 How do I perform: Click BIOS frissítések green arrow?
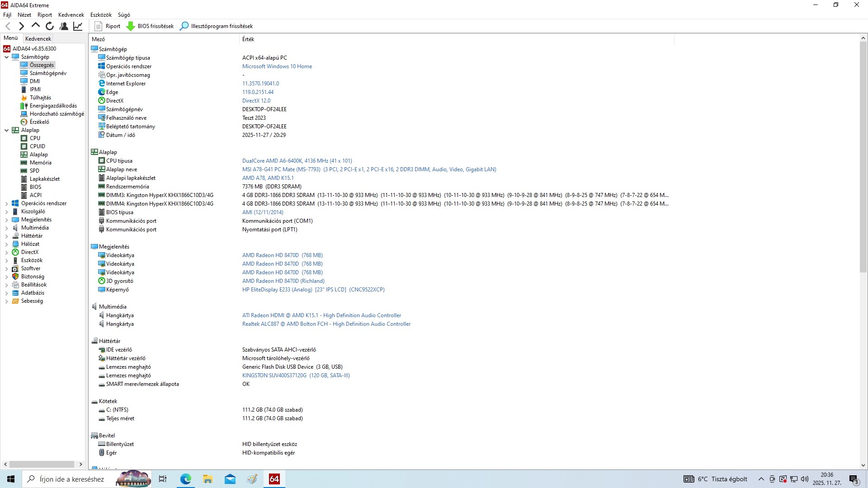(131, 26)
